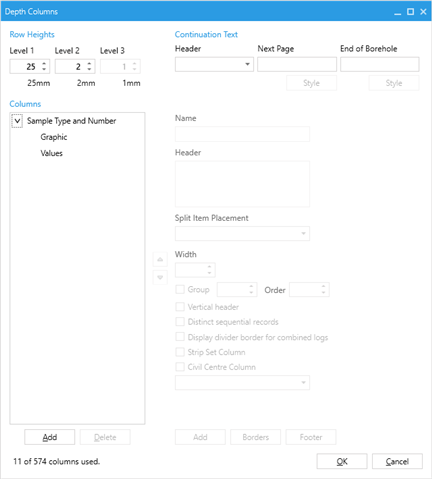
Task: Open Split Item Placement dropdown
Action: (x=242, y=233)
